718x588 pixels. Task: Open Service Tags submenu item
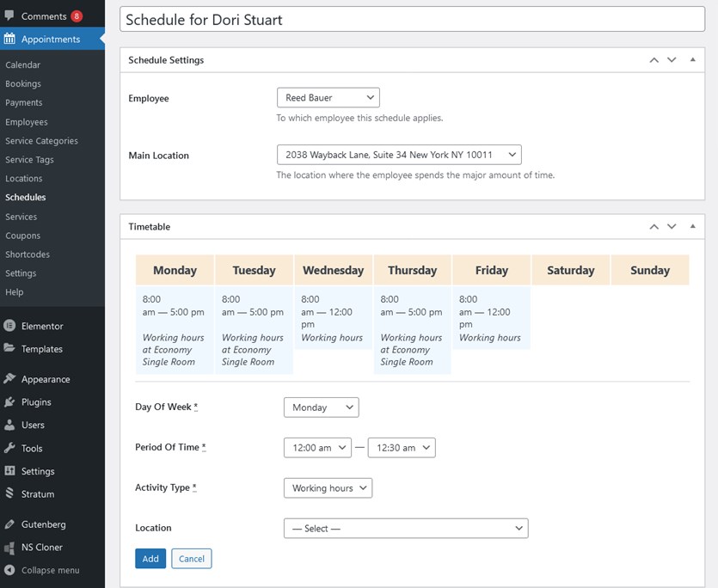click(30, 159)
